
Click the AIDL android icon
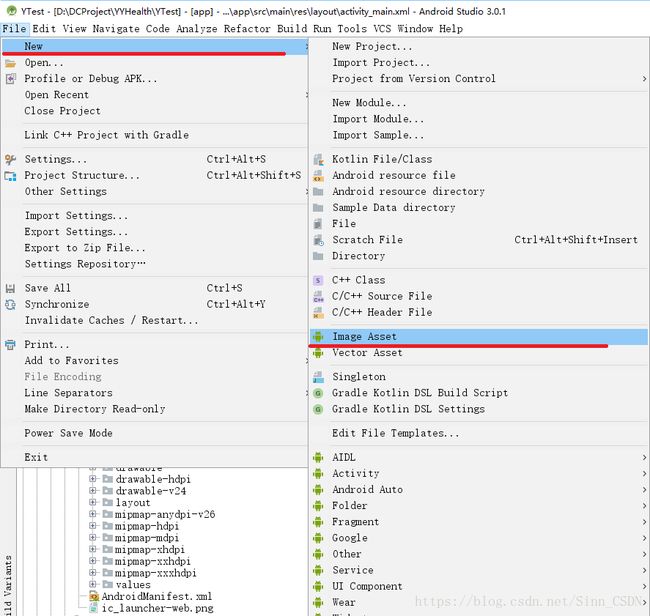tap(318, 457)
